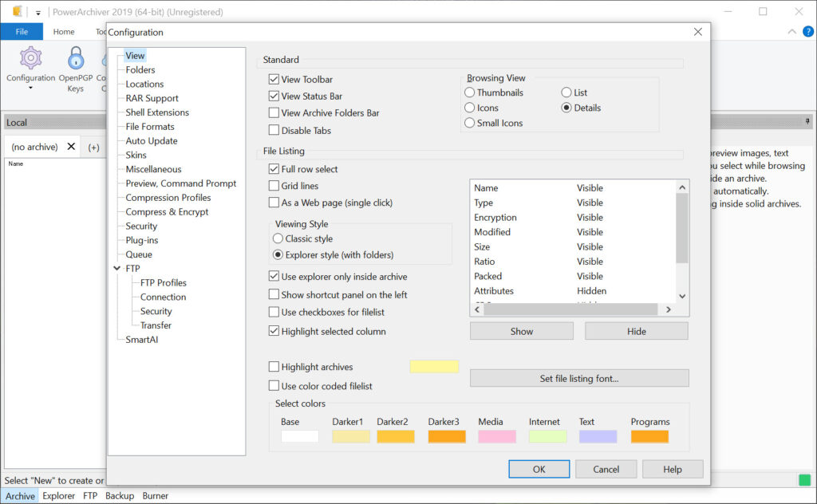Close the (no archive) tab
The image size is (817, 504).
71,146
